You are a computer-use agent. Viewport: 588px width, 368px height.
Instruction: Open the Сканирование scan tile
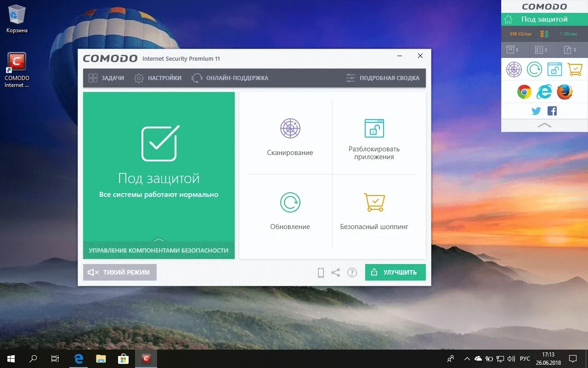point(290,138)
